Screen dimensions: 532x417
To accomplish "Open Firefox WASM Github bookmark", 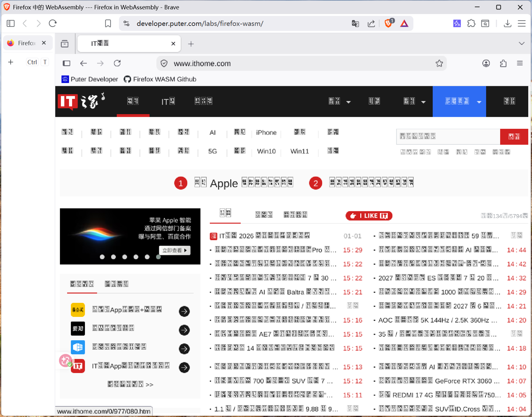I will click(160, 79).
